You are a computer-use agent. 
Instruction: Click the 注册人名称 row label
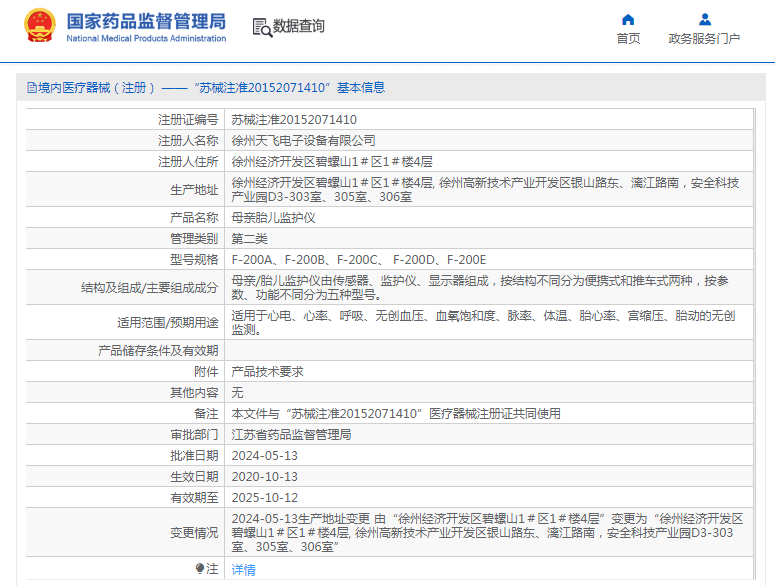click(x=188, y=141)
